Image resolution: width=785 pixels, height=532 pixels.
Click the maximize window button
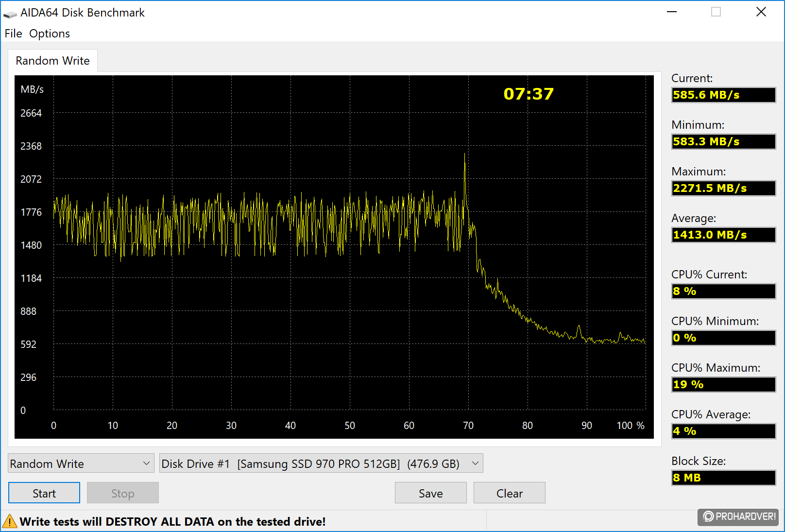716,12
